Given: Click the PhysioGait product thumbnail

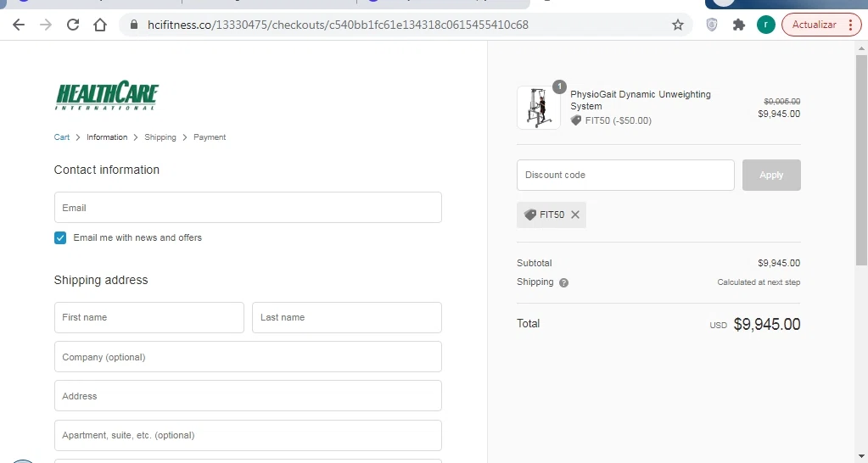Looking at the screenshot, I should tap(539, 108).
